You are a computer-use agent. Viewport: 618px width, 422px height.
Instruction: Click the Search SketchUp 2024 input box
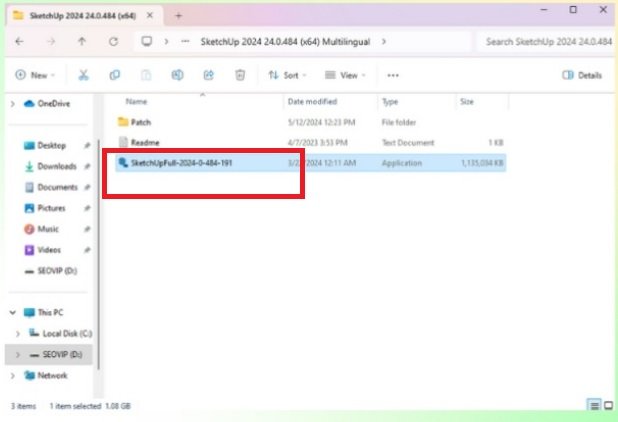click(545, 42)
